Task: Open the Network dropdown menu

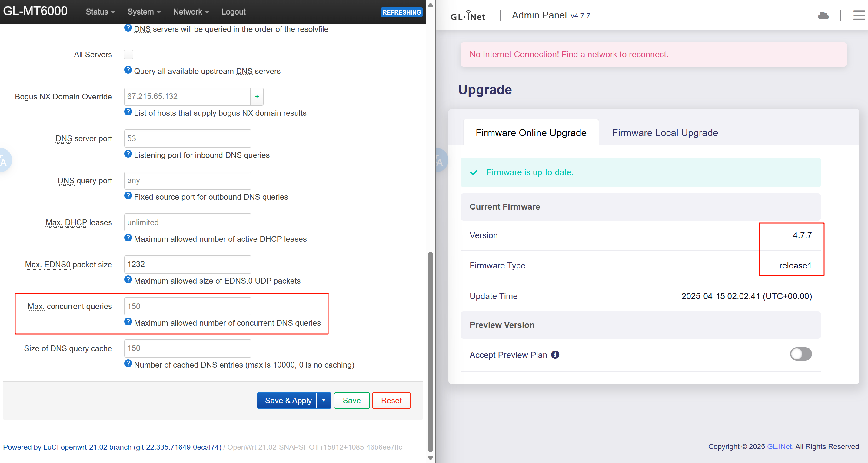Action: (191, 12)
